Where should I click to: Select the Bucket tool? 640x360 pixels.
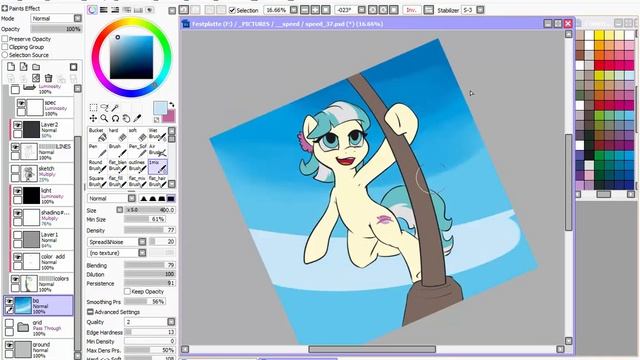click(x=98, y=134)
